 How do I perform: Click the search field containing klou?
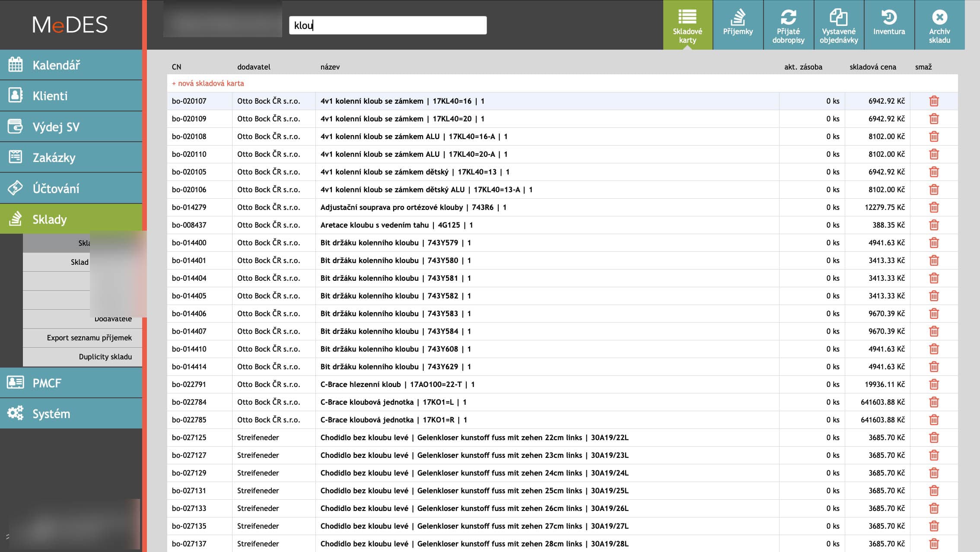click(388, 25)
